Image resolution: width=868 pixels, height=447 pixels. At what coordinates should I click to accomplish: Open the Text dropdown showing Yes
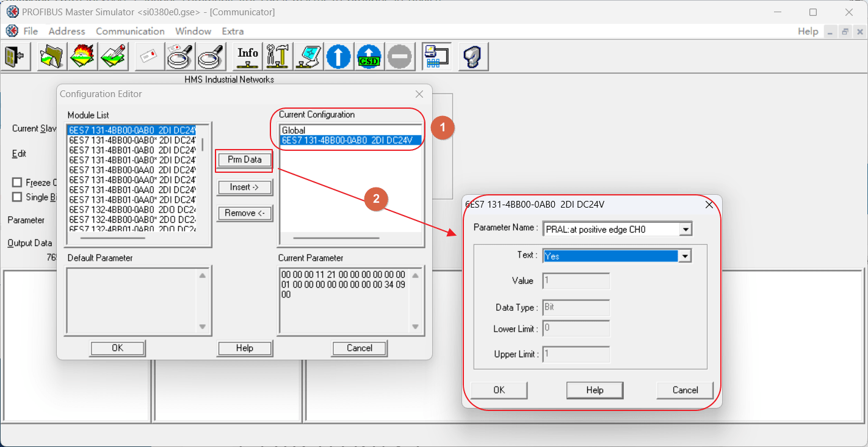[685, 256]
